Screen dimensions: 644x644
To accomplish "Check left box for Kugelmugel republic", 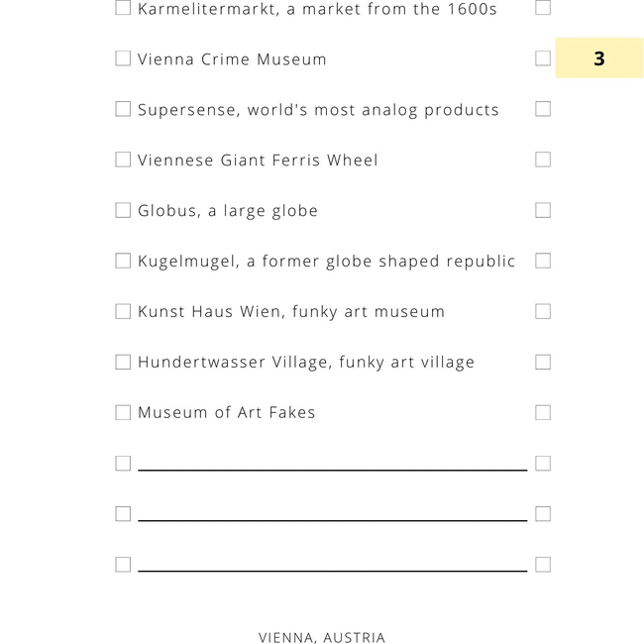I will pyautogui.click(x=123, y=261).
